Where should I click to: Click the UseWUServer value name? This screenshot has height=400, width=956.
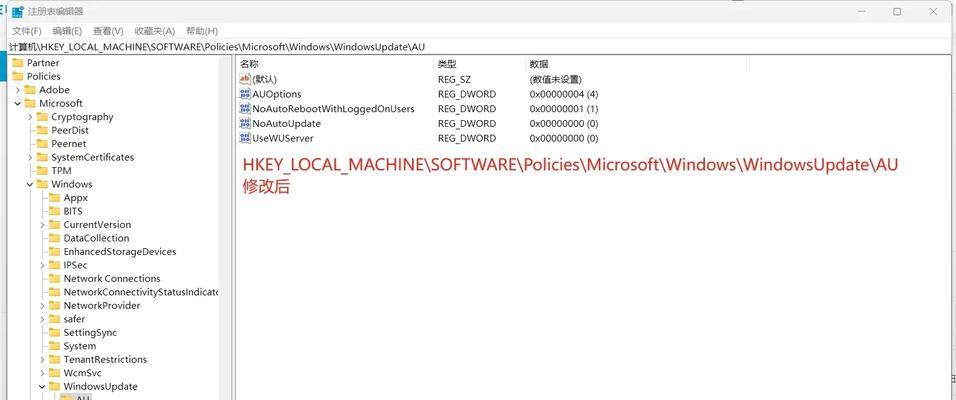[283, 138]
